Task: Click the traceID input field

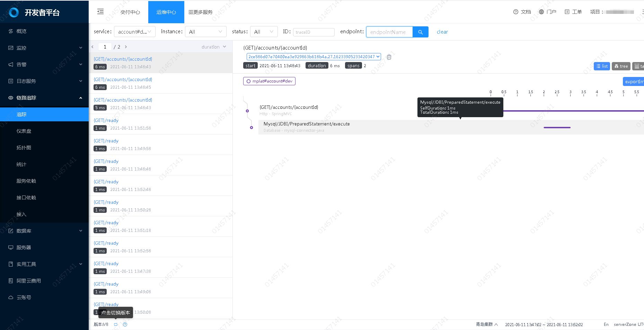Action: 314,32
